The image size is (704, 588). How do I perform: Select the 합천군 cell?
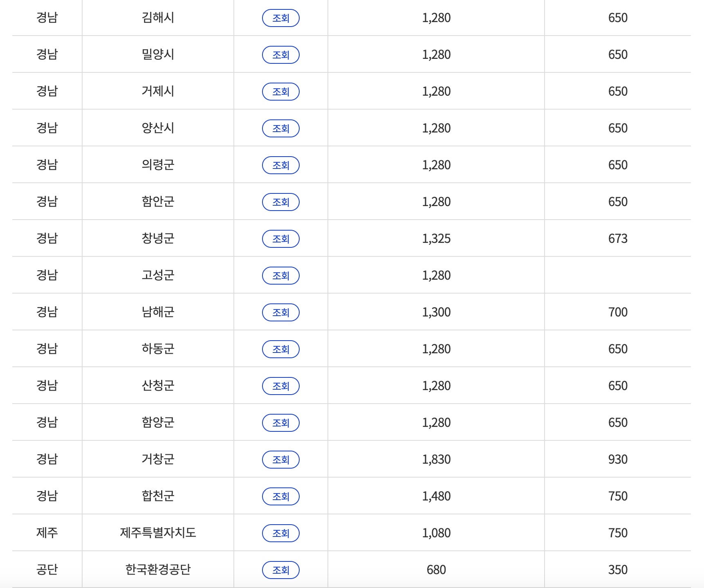pyautogui.click(x=158, y=496)
